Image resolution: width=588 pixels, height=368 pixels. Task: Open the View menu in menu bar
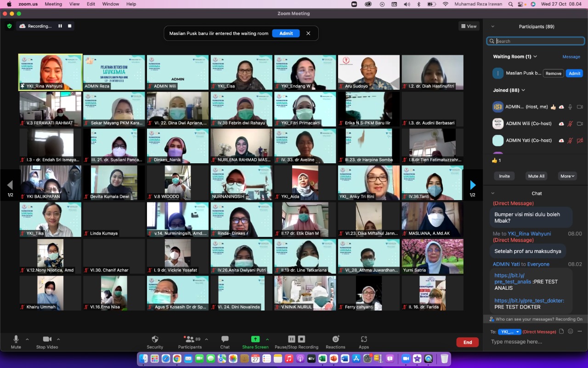(74, 4)
